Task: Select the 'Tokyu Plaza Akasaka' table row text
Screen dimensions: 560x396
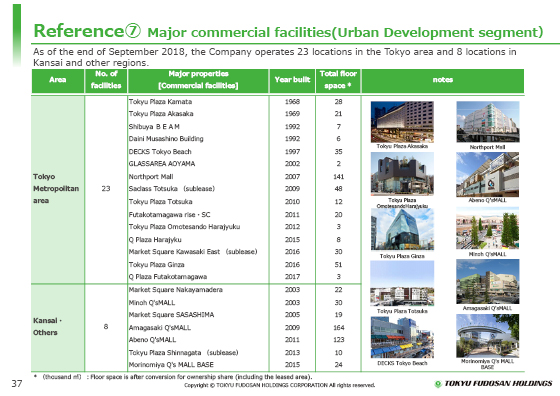Action: (161, 114)
